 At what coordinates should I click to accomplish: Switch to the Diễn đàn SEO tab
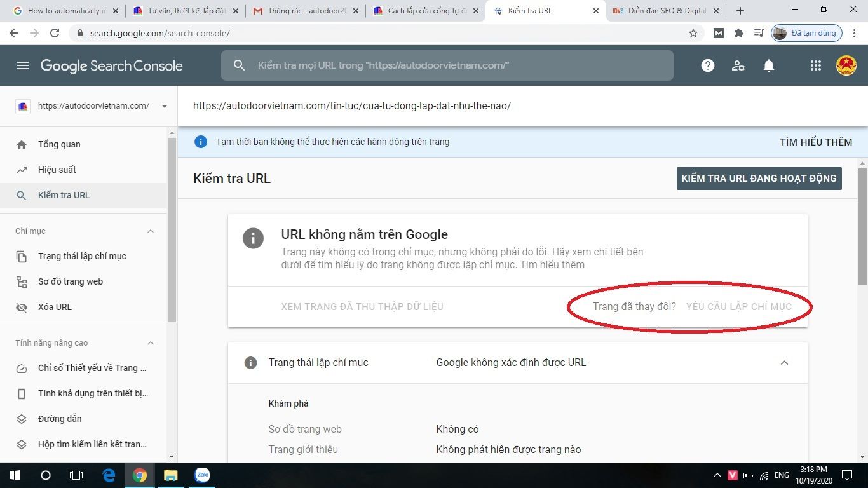(x=666, y=11)
